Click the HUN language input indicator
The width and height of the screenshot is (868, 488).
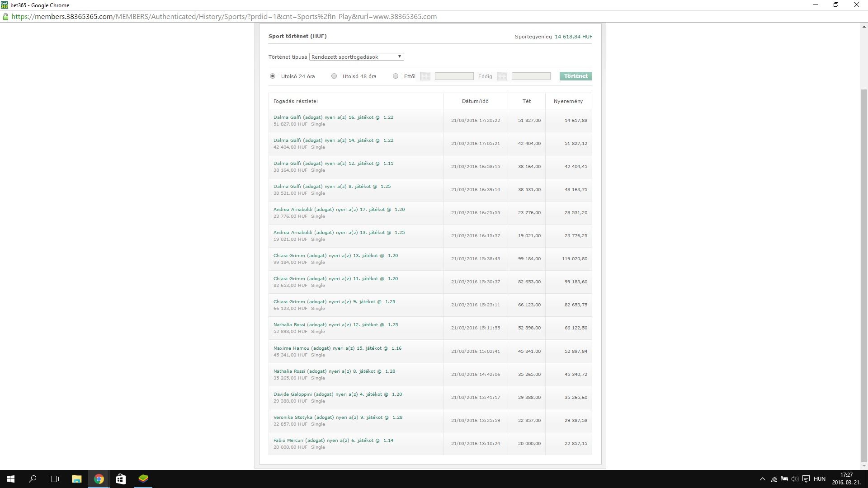coord(819,479)
